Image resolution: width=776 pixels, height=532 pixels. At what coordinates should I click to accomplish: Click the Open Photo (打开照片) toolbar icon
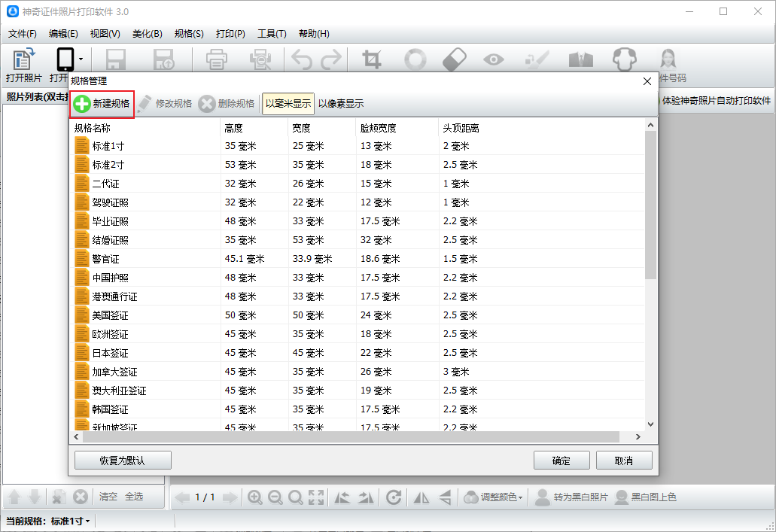click(x=24, y=59)
